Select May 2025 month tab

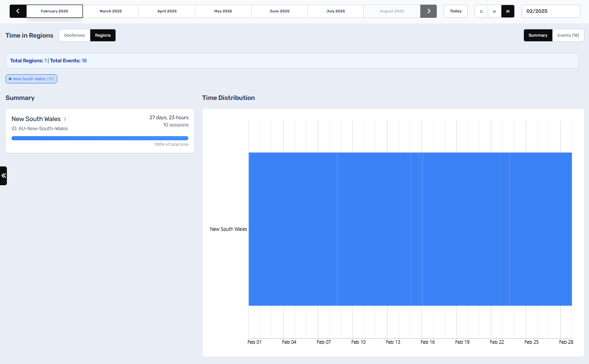point(223,11)
